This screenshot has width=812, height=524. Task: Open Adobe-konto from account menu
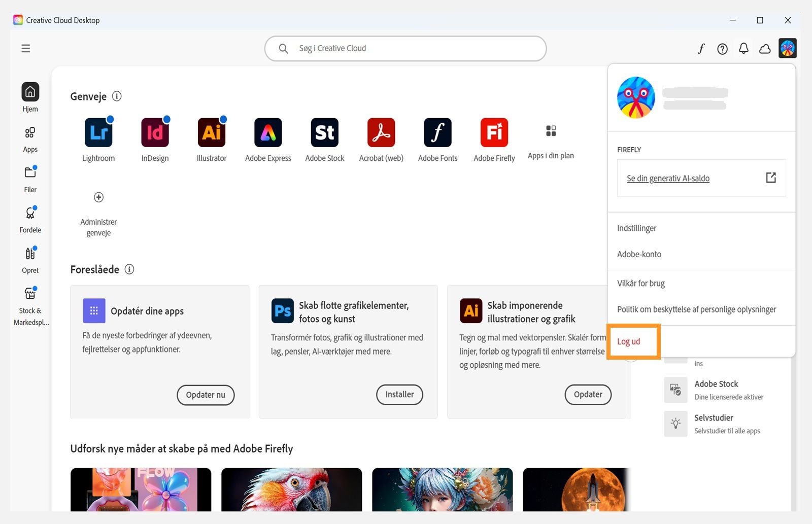tap(639, 254)
